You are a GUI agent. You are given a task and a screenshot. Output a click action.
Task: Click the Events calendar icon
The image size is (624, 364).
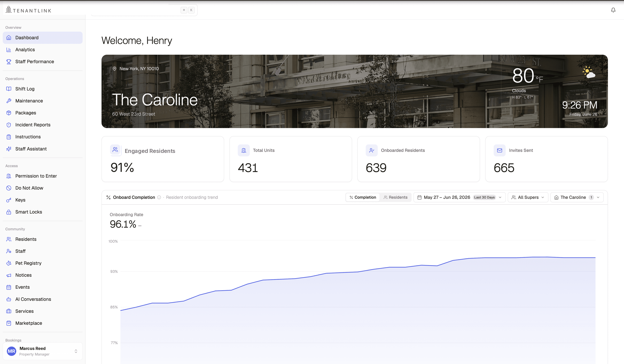(9, 287)
